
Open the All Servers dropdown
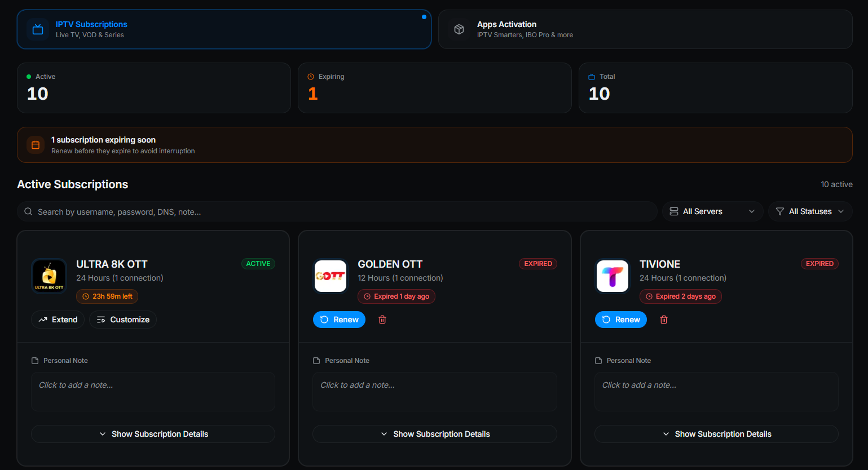712,211
